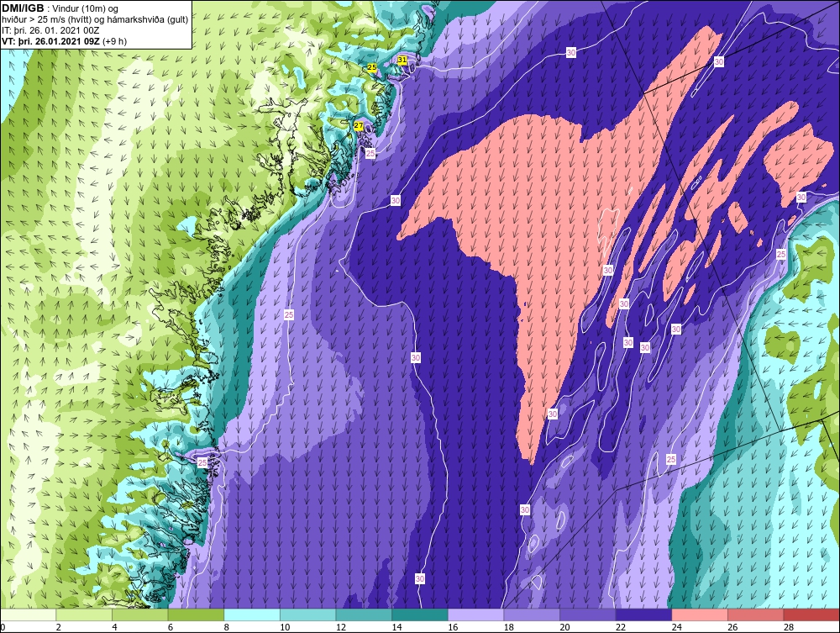Screen dimensions: 840x633
Task: Click the yellow gust label '27'
Action: coord(359,126)
